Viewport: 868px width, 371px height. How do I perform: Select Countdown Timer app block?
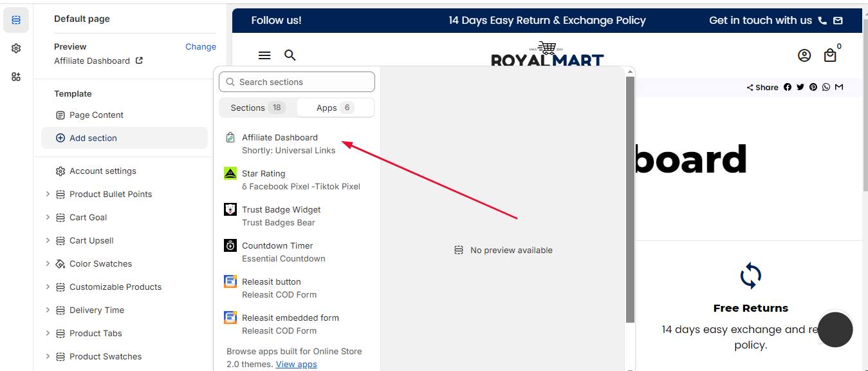[x=297, y=252]
